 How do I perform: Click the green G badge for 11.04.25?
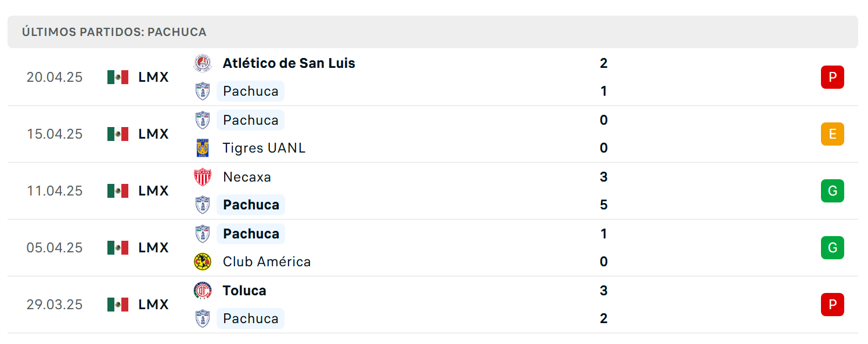click(x=832, y=191)
